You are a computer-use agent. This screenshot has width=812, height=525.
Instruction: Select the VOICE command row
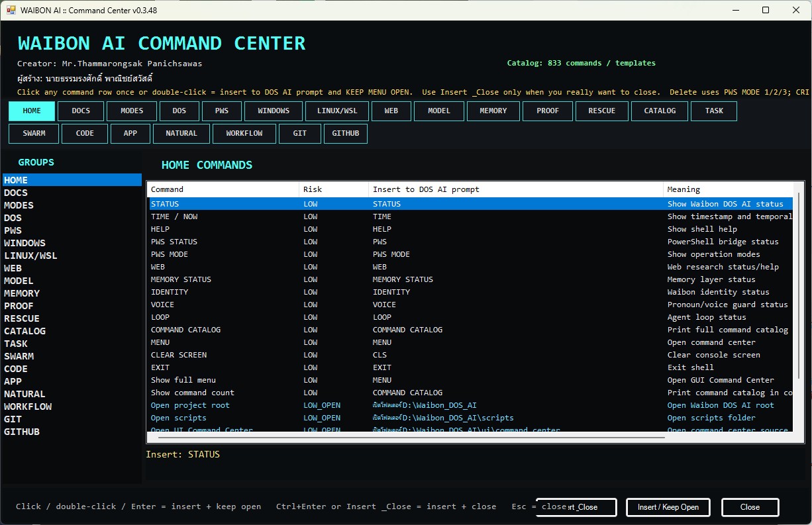click(470, 305)
